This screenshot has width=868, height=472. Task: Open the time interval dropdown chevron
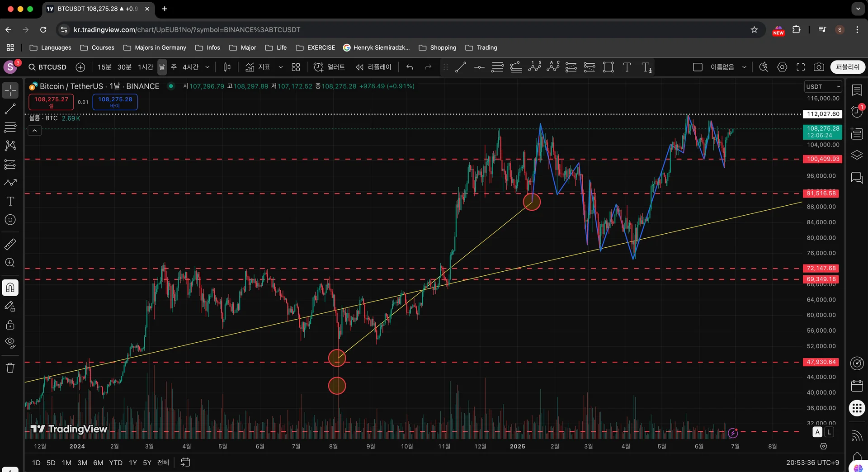pyautogui.click(x=208, y=67)
